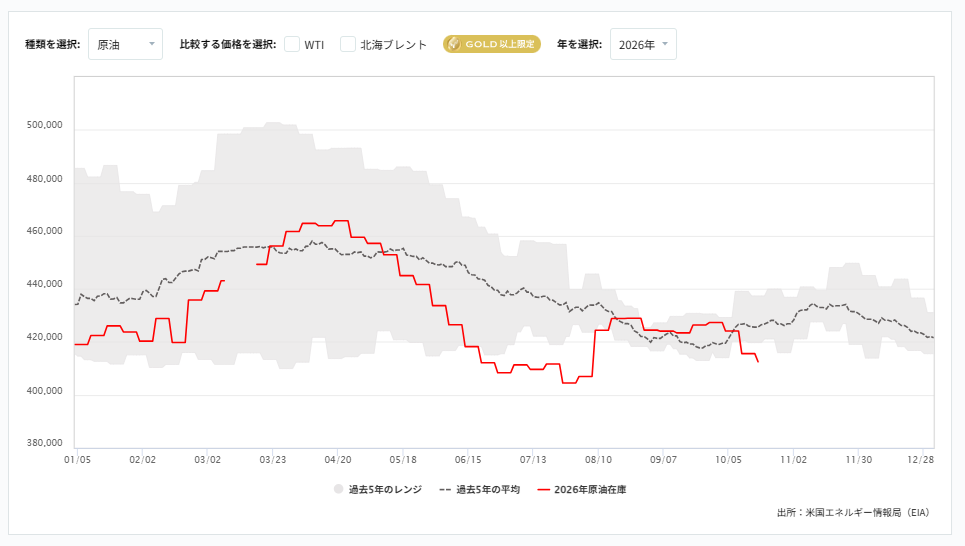Click the 種類を選択 label
Screen dimensions: 965x546
(52, 44)
